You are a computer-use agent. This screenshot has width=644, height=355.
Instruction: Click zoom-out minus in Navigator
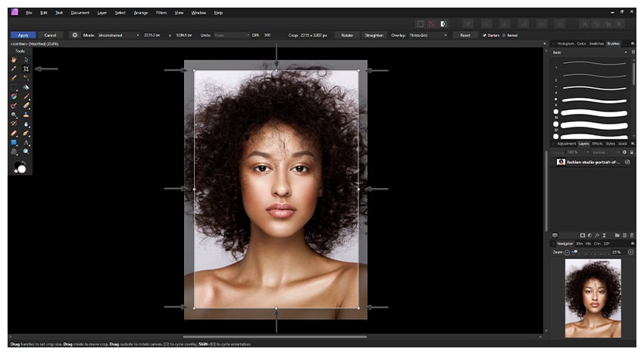[567, 252]
